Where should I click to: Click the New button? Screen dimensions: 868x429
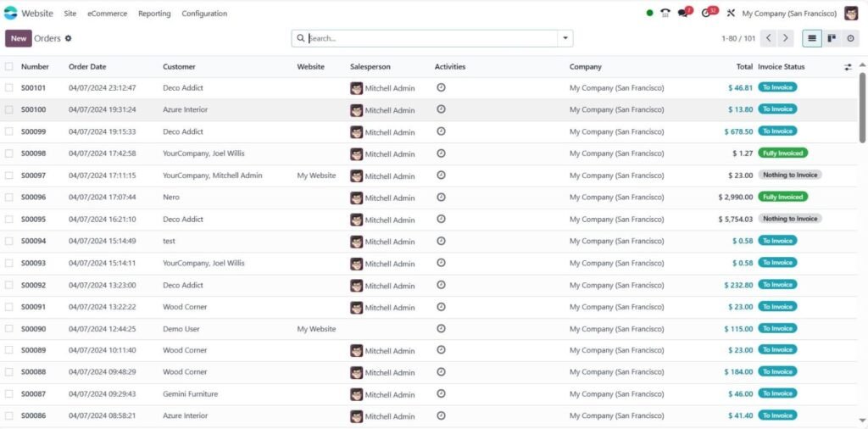point(19,38)
